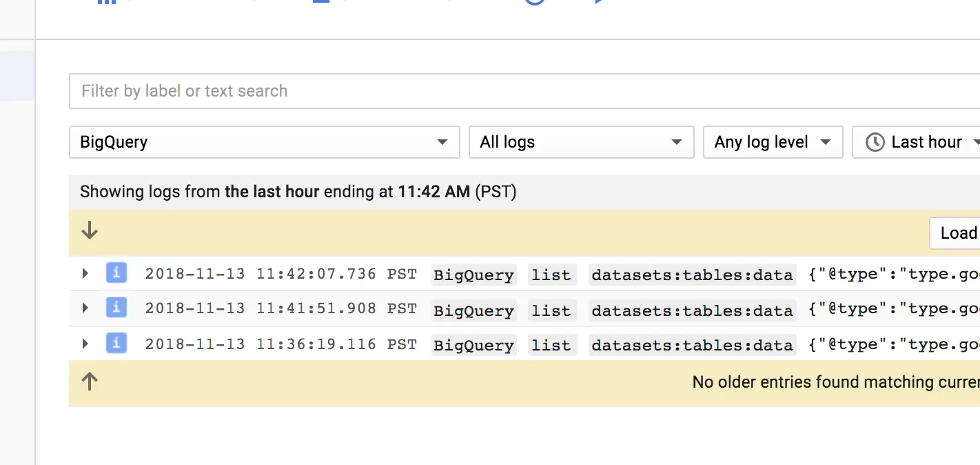The height and width of the screenshot is (465, 980).
Task: Open the BigQuery resource dropdown
Action: (x=264, y=142)
